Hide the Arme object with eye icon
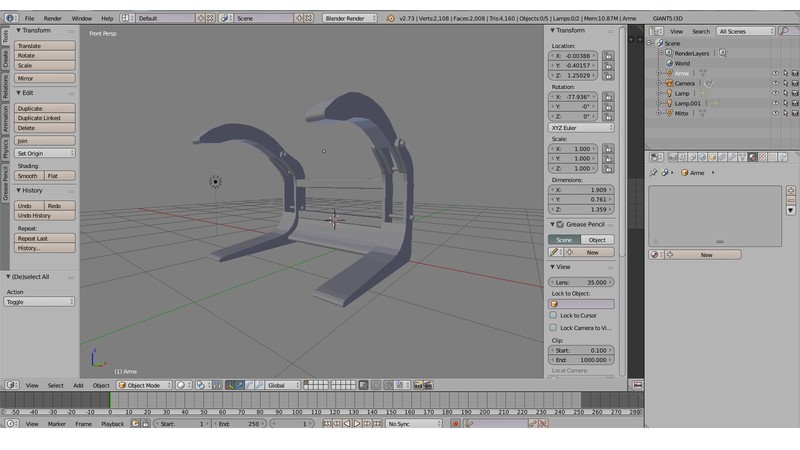 [x=774, y=73]
